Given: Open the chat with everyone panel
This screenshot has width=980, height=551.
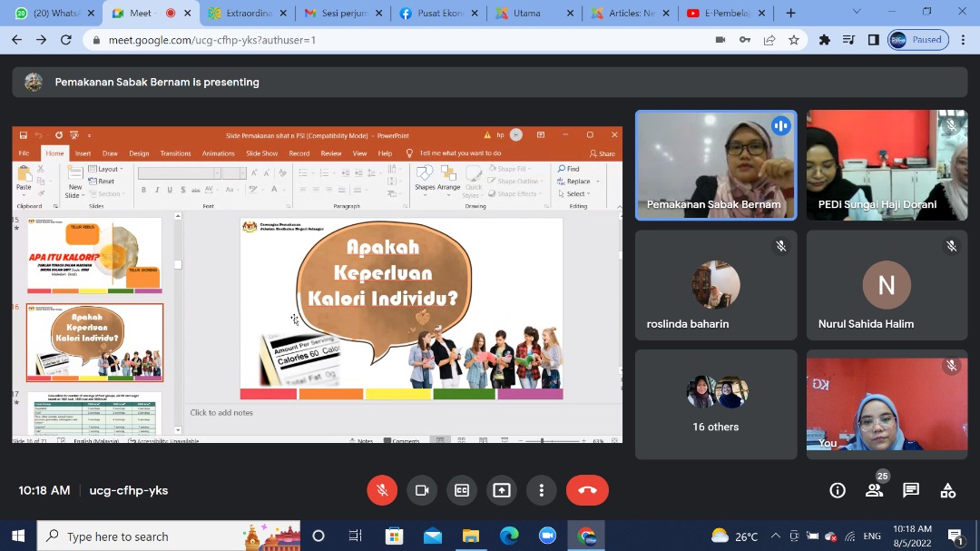Looking at the screenshot, I should click(911, 490).
